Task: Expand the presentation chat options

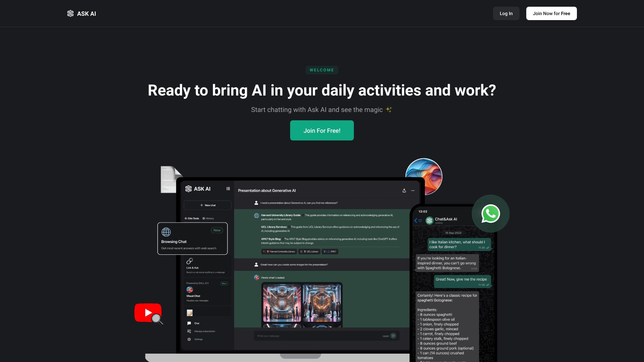Action: [x=412, y=190]
